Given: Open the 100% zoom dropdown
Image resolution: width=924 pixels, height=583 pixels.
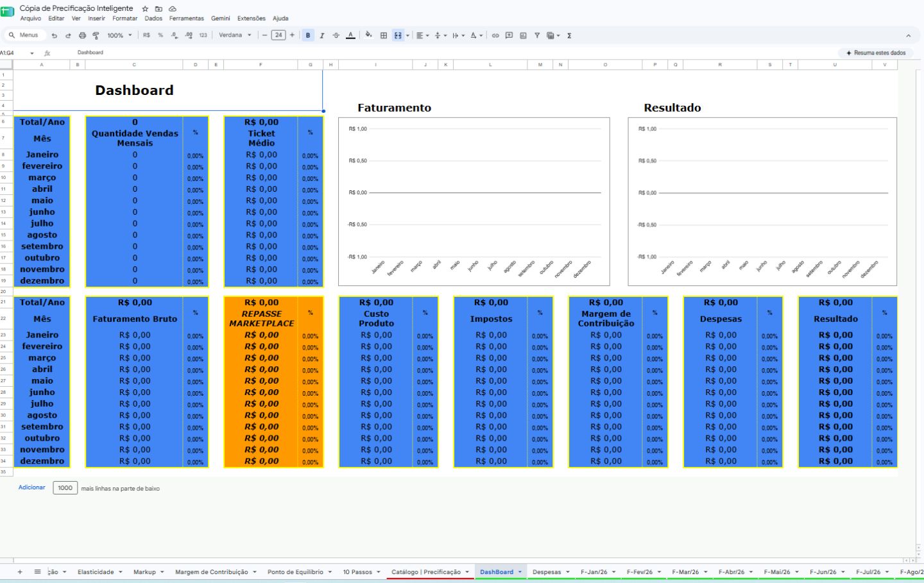Looking at the screenshot, I should coord(119,36).
